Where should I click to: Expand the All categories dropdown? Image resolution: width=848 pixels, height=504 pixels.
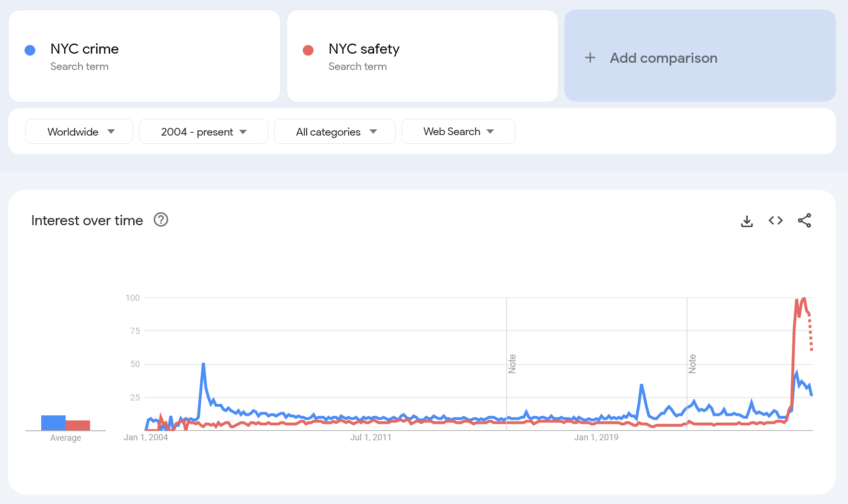(334, 132)
